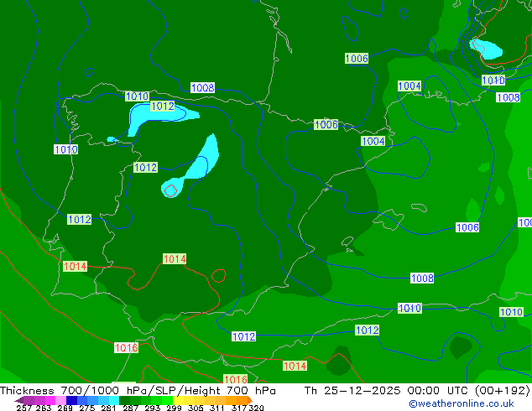Click the small red closed contour inside cyan blob
This screenshot has width=532, height=411.
170,190
